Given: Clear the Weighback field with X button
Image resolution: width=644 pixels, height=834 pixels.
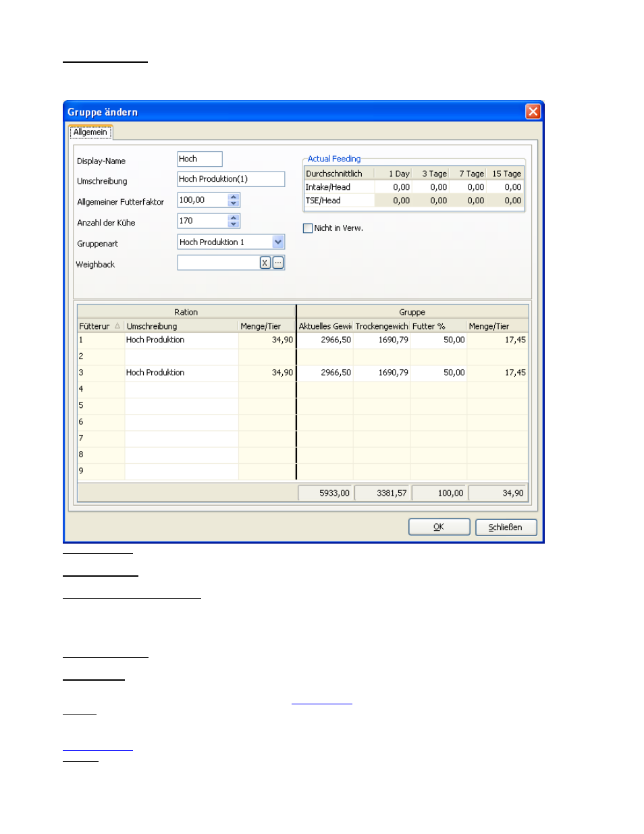Looking at the screenshot, I should [265, 263].
